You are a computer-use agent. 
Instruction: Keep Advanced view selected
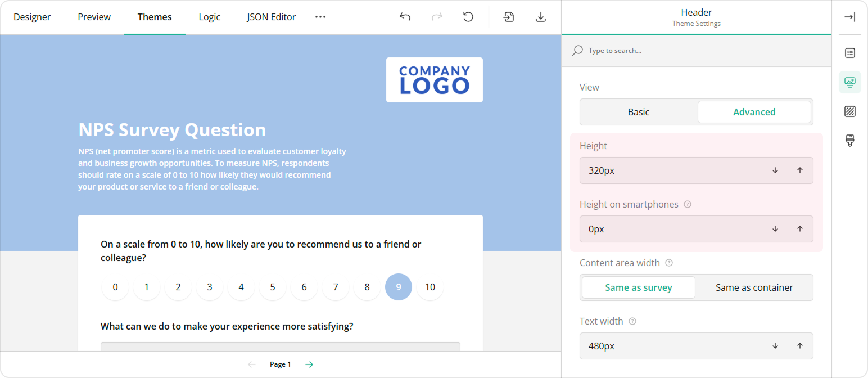pyautogui.click(x=754, y=111)
